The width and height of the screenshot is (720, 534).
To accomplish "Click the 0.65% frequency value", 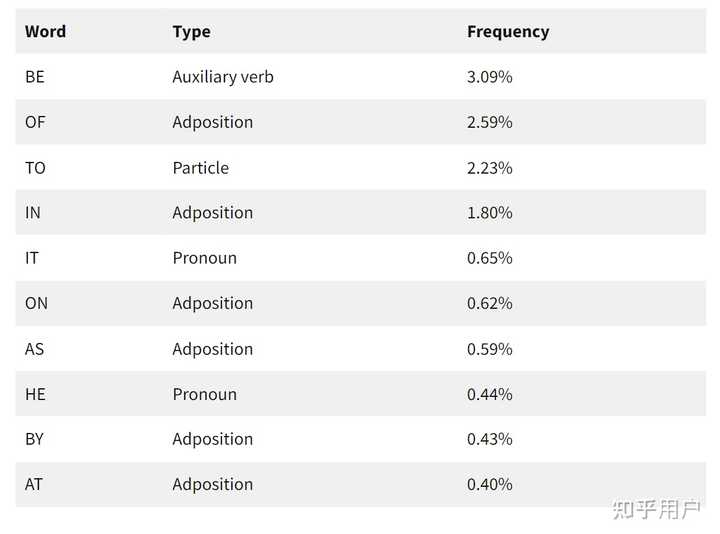I will 489,258.
